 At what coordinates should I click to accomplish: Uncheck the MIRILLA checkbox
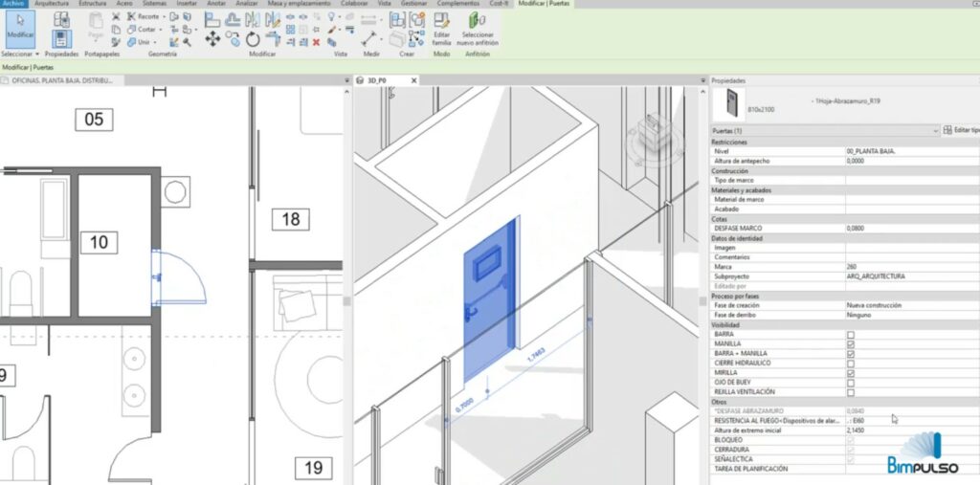pyautogui.click(x=850, y=373)
